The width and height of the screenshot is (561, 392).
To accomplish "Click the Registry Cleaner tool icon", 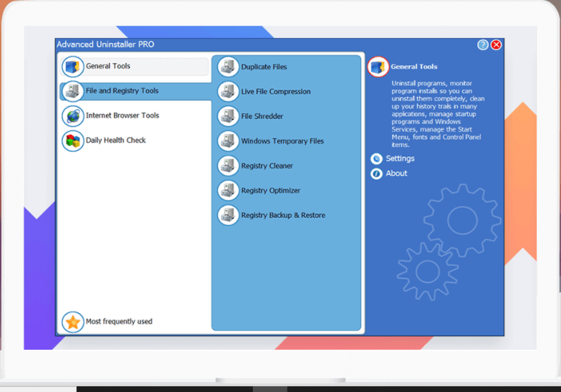I will [228, 166].
